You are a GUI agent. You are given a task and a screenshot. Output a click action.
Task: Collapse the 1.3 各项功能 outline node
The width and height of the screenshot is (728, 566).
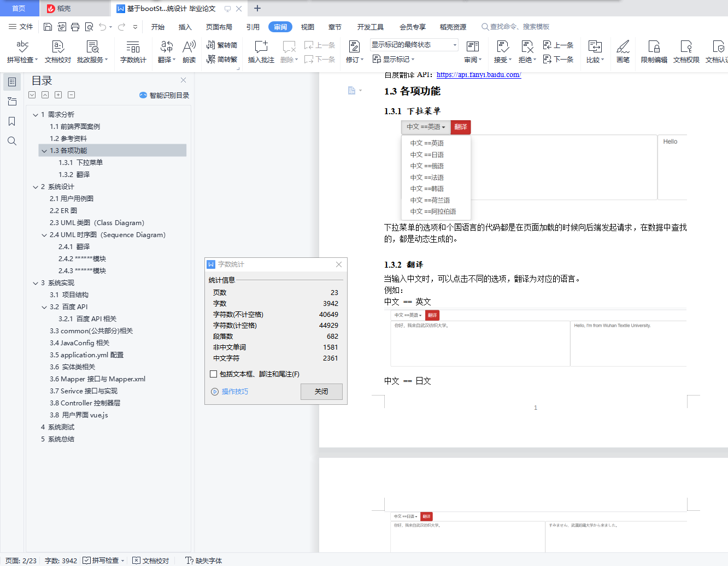tap(44, 151)
